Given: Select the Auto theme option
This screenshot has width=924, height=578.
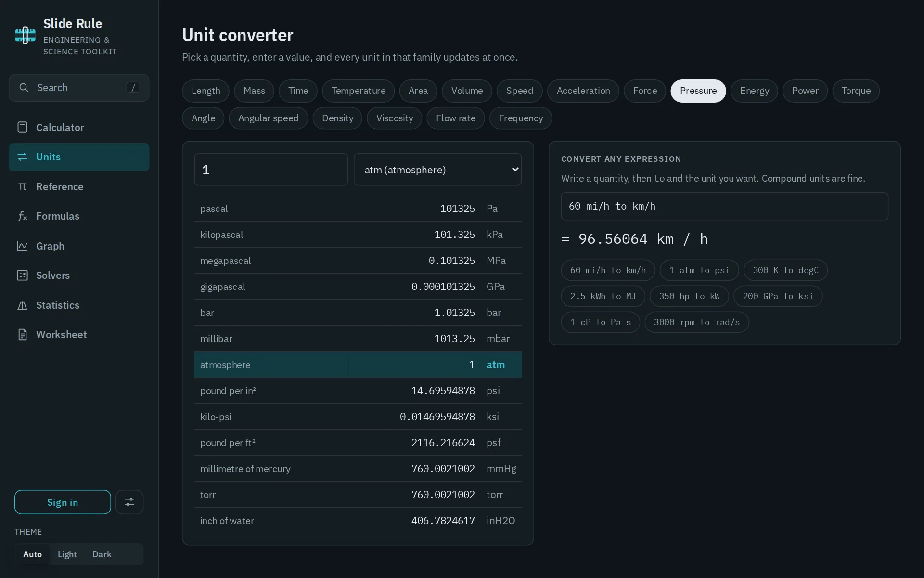Looking at the screenshot, I should (32, 554).
